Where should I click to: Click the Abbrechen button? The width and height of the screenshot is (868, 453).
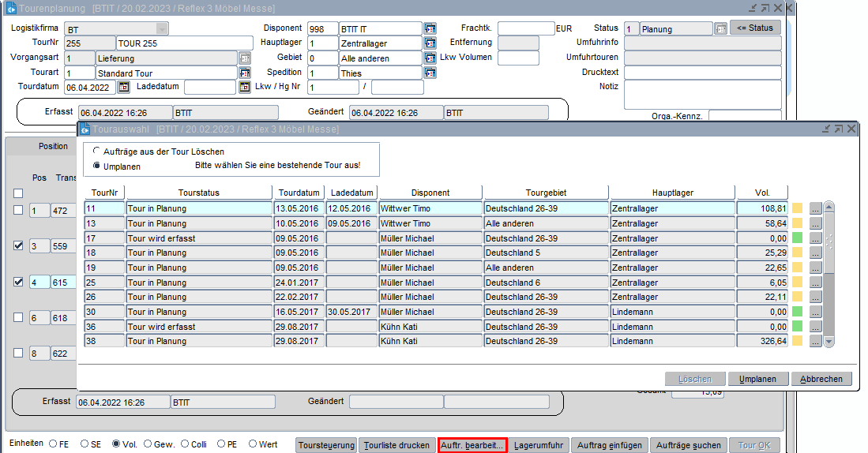pyautogui.click(x=821, y=379)
